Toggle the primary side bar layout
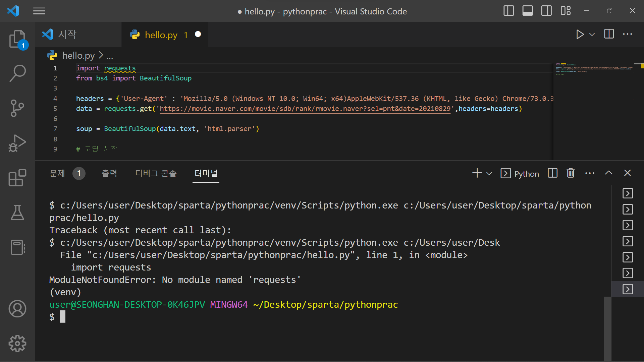This screenshot has height=362, width=644. (509, 11)
